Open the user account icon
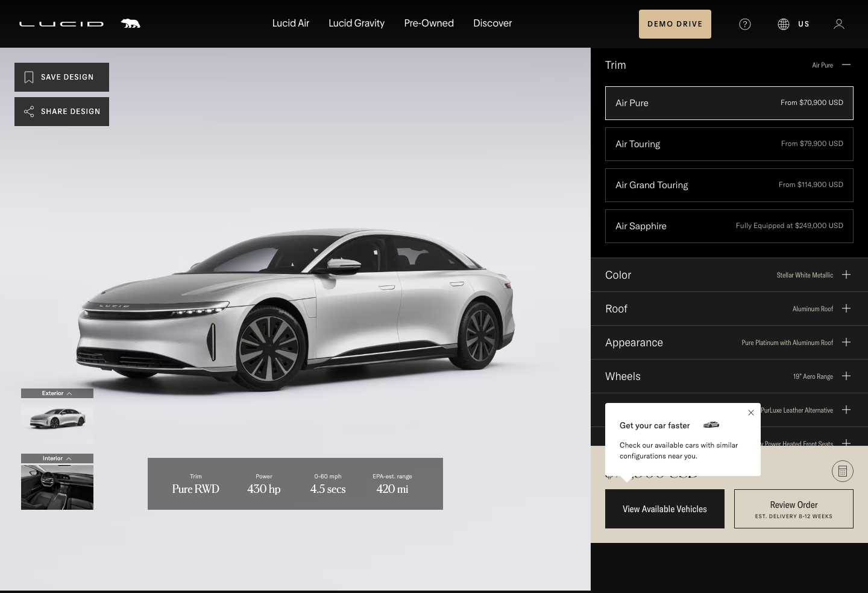 click(839, 24)
